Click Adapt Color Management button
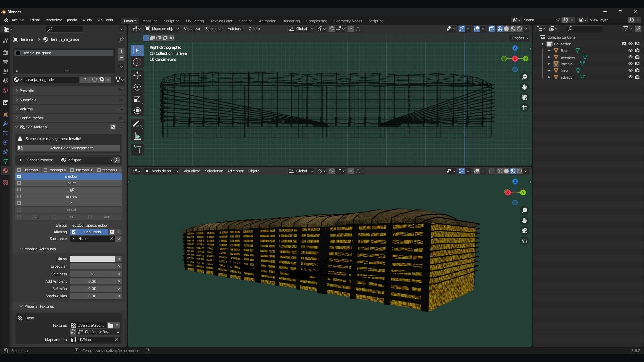The width and height of the screenshot is (644, 362). click(69, 148)
